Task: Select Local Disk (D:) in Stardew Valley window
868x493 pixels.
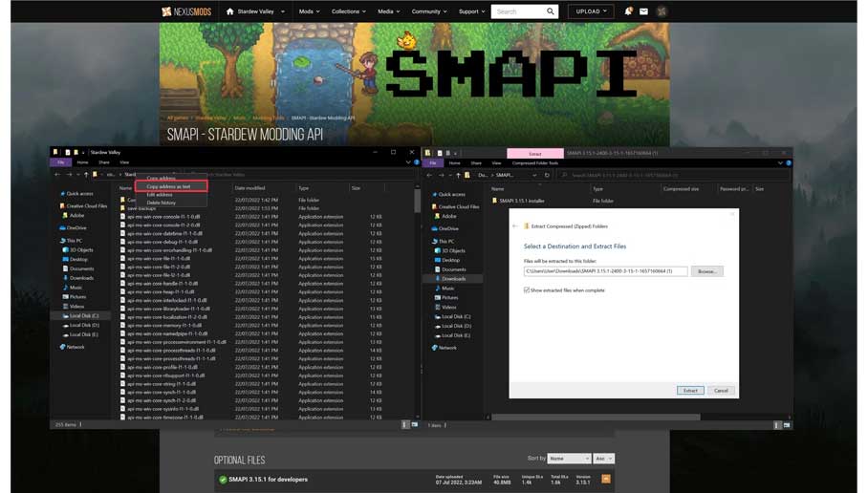Action: [x=81, y=326]
